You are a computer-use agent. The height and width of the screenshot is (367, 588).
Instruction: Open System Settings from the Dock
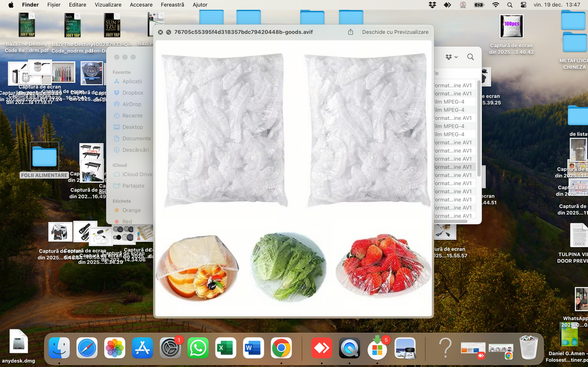pos(170,348)
